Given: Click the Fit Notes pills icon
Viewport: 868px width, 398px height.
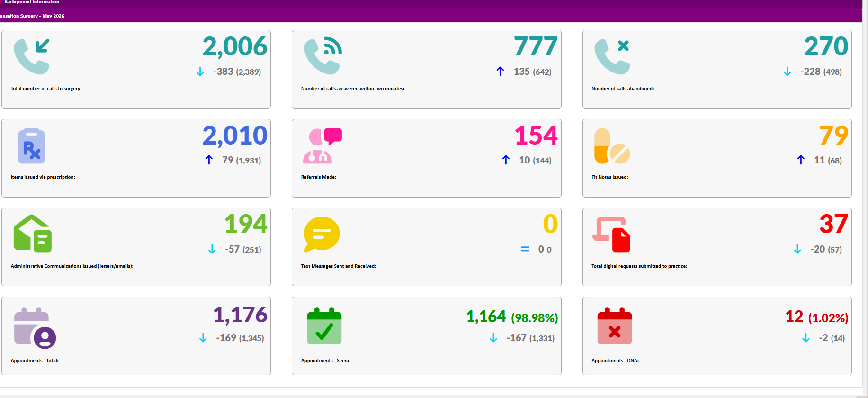Looking at the screenshot, I should 612,146.
